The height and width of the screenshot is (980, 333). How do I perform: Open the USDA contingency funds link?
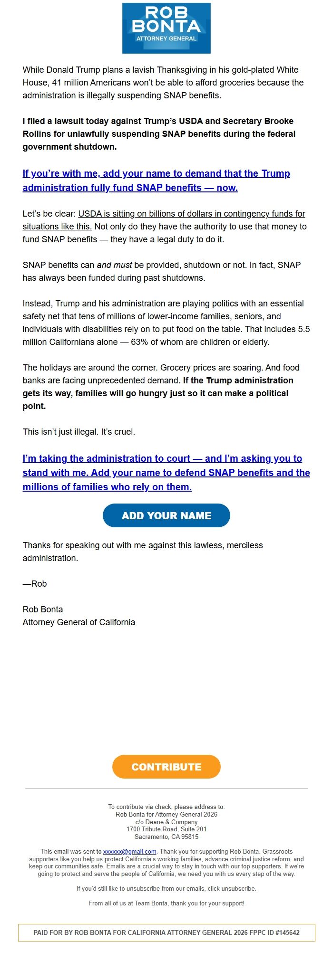192,214
